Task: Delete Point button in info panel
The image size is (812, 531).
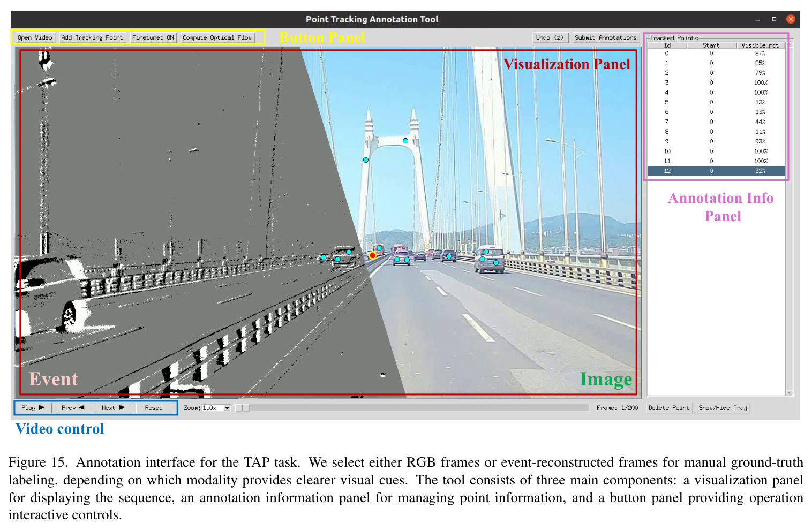Action: point(669,408)
